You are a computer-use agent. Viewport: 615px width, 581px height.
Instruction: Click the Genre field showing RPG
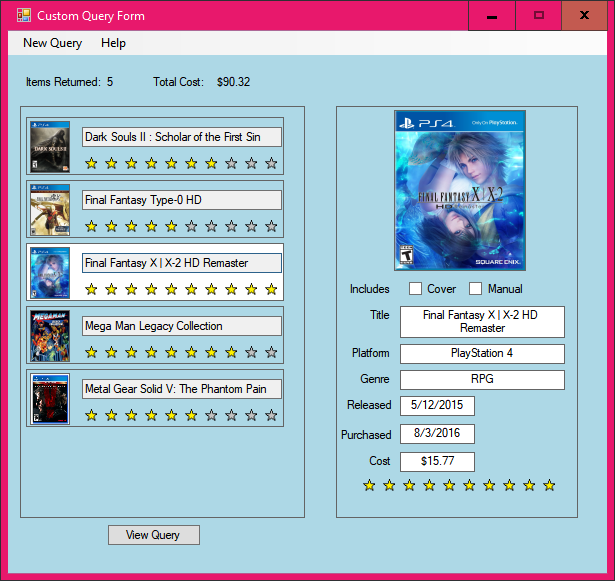pyautogui.click(x=482, y=380)
